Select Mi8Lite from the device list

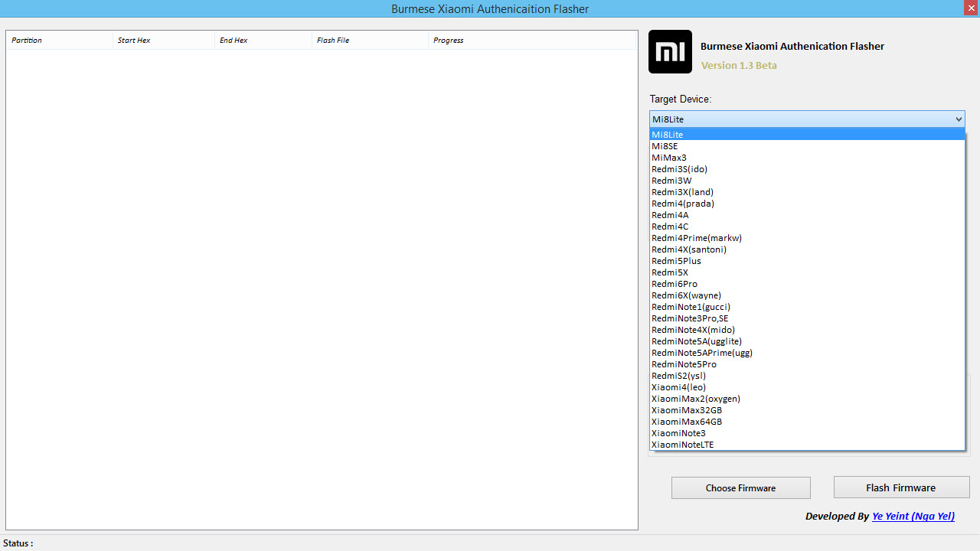[x=807, y=135]
